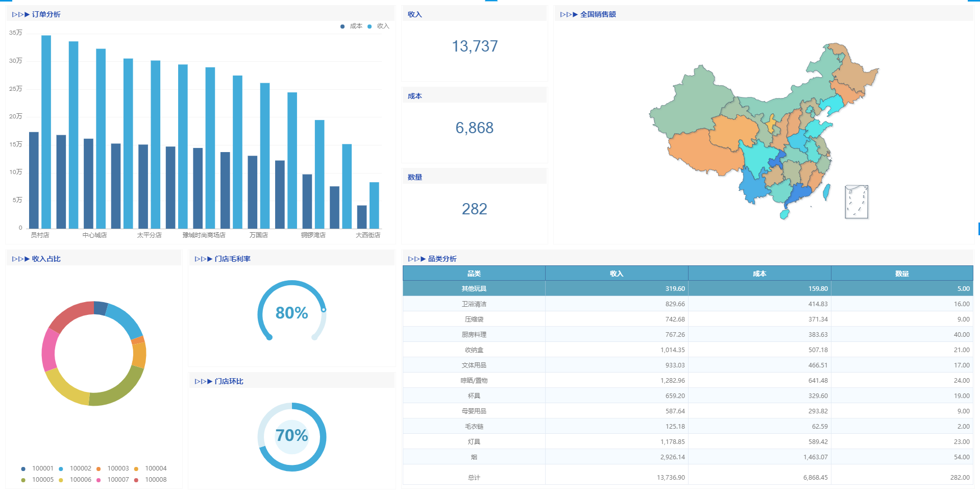Click the tallest light-blue bar for 员村店
Screen dimensions: 980x494
click(x=46, y=132)
